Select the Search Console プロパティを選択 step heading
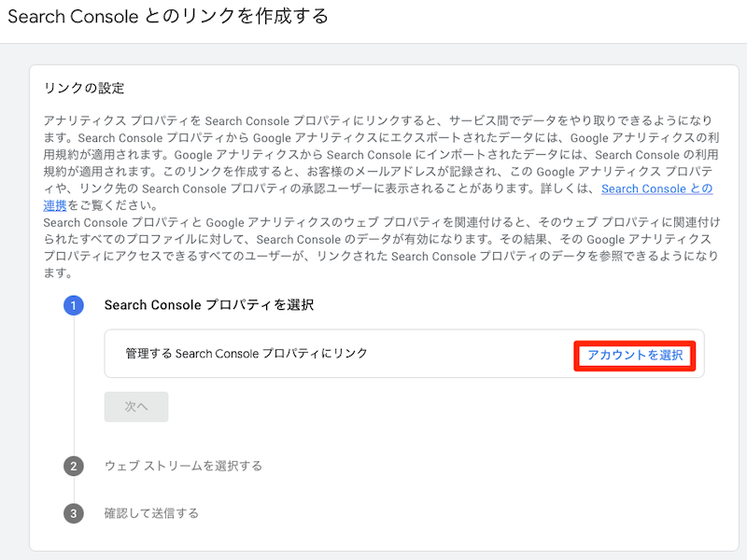 (208, 305)
